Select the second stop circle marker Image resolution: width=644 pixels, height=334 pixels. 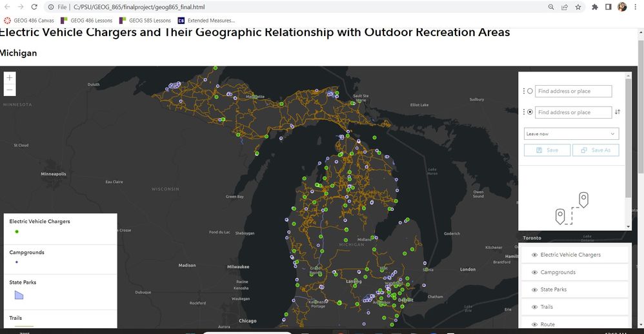click(530, 112)
